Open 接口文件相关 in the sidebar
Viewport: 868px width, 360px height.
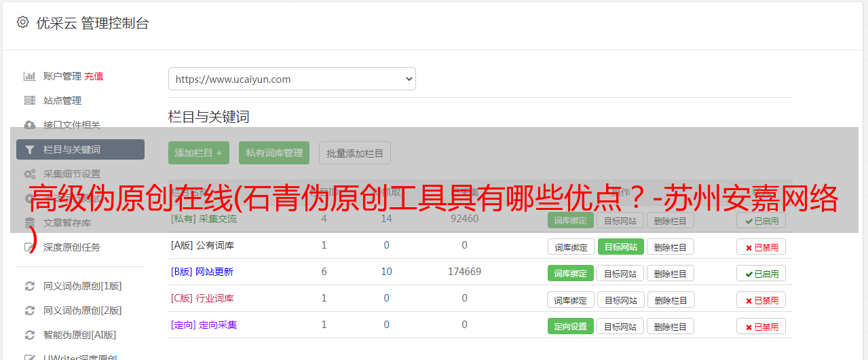click(72, 125)
